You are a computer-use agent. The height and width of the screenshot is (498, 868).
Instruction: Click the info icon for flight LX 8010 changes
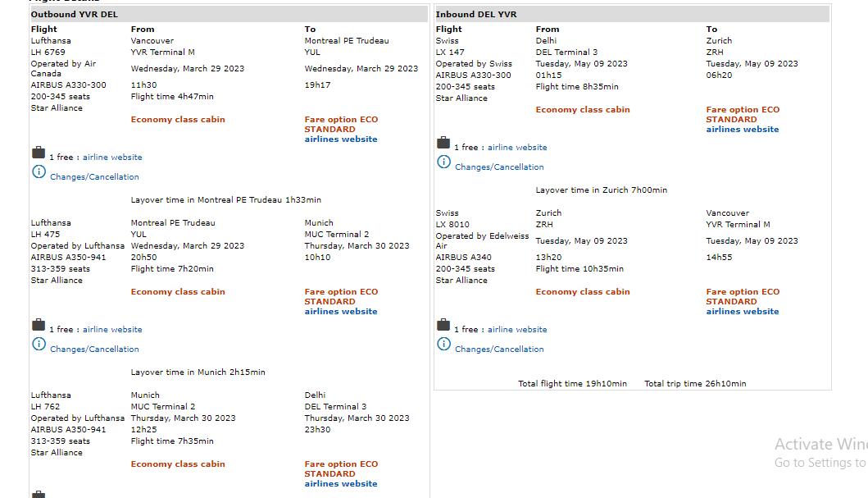443,344
